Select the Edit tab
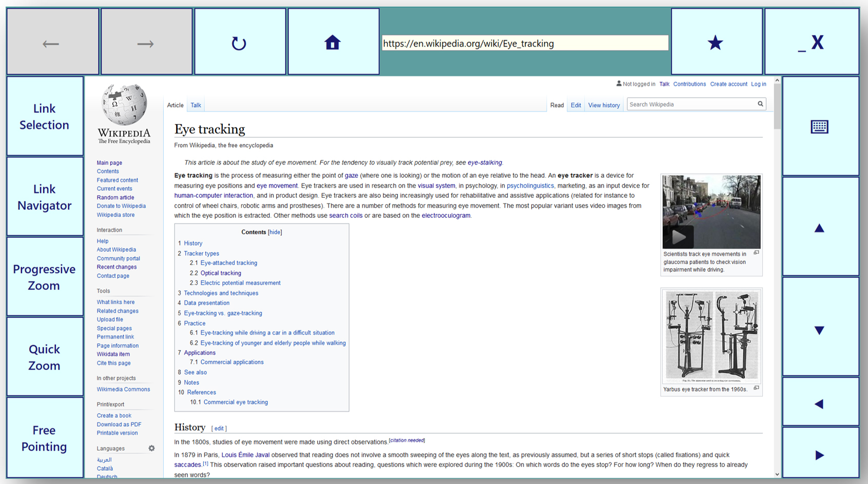Image resolution: width=868 pixels, height=484 pixels. click(576, 105)
